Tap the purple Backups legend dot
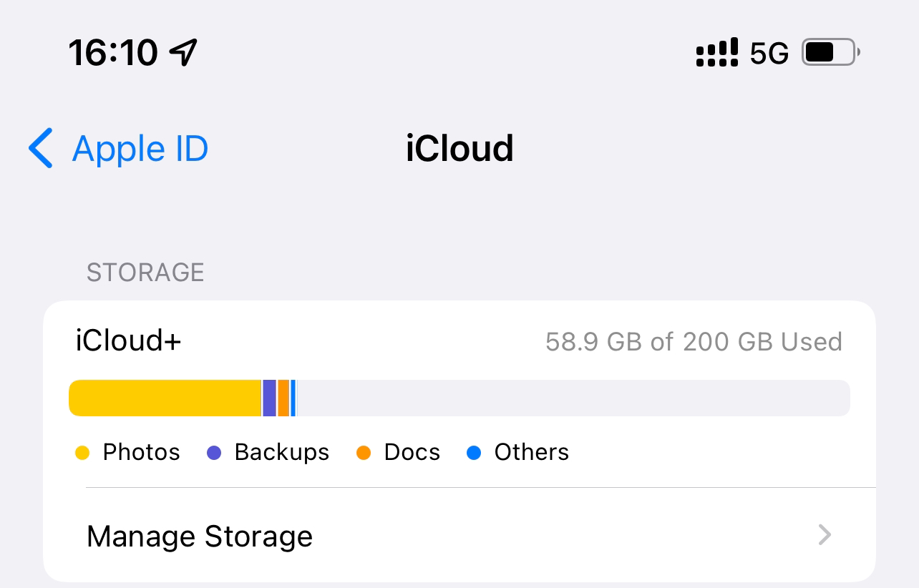Image resolution: width=919 pixels, height=588 pixels. pyautogui.click(x=214, y=453)
